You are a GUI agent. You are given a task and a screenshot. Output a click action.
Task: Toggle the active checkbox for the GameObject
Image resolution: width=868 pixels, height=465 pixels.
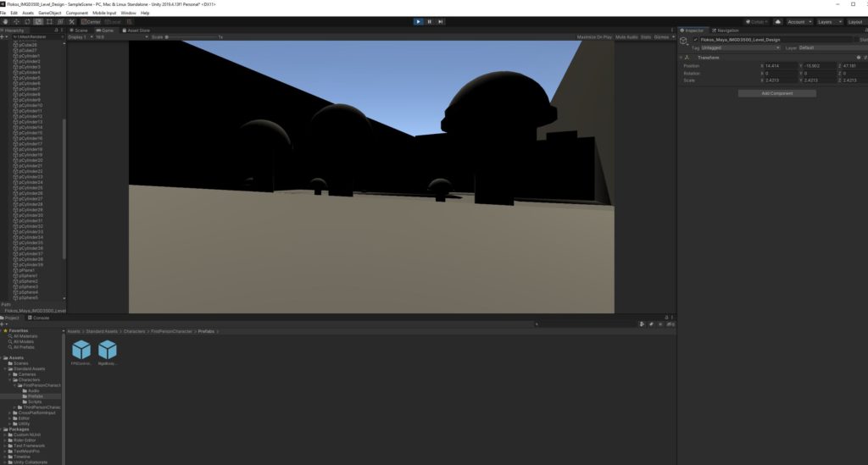tap(696, 39)
